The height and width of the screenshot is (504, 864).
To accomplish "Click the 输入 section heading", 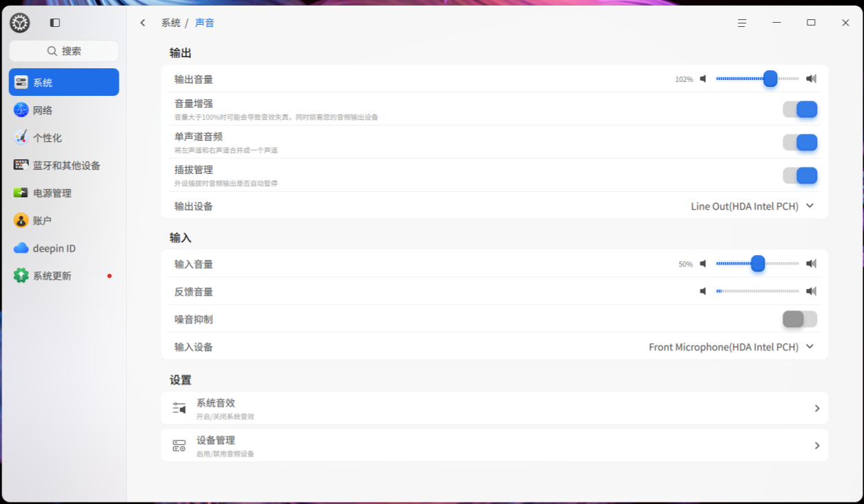I will [181, 237].
